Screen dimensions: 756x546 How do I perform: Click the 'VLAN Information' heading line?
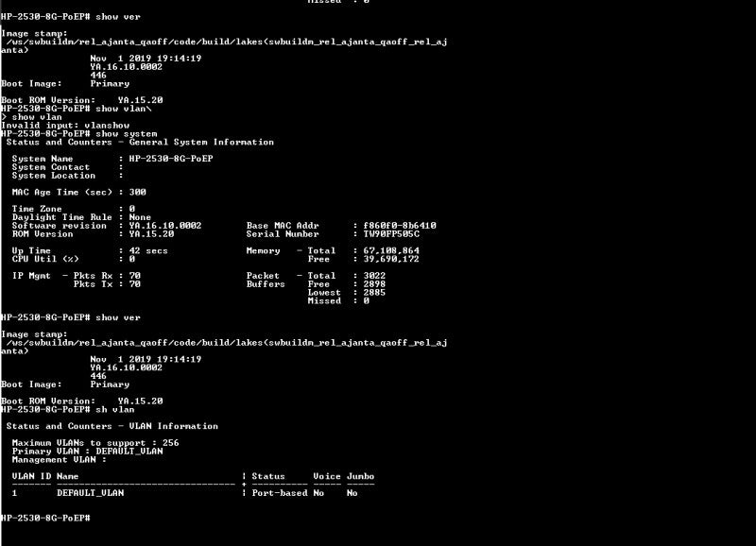(x=112, y=426)
